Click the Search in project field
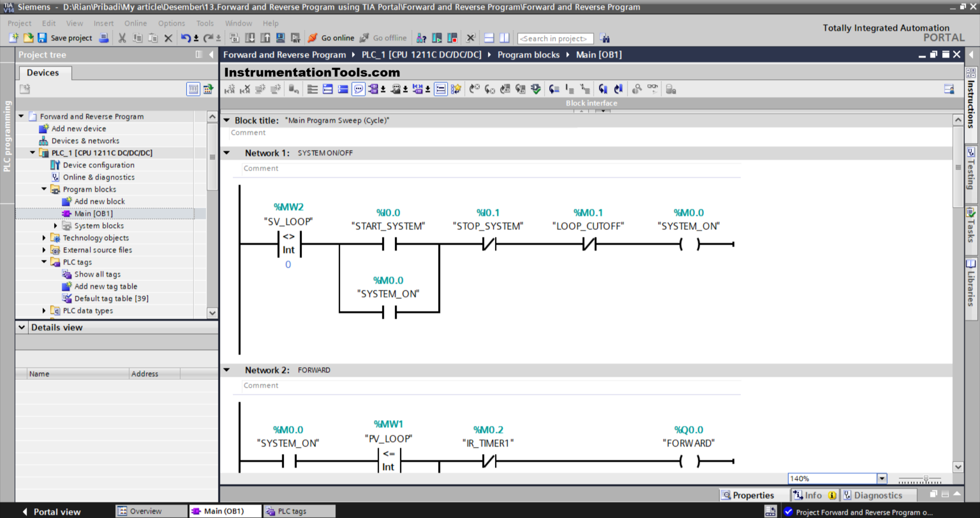The width and height of the screenshot is (980, 518). tap(555, 38)
